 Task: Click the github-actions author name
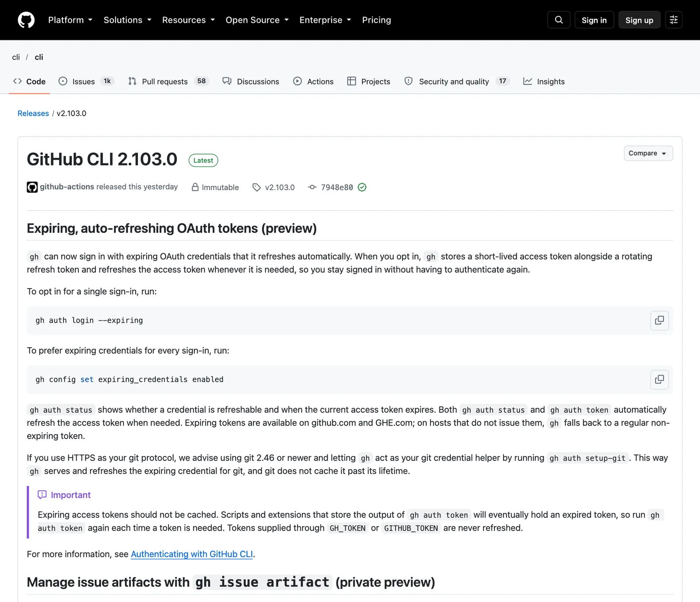(x=67, y=187)
